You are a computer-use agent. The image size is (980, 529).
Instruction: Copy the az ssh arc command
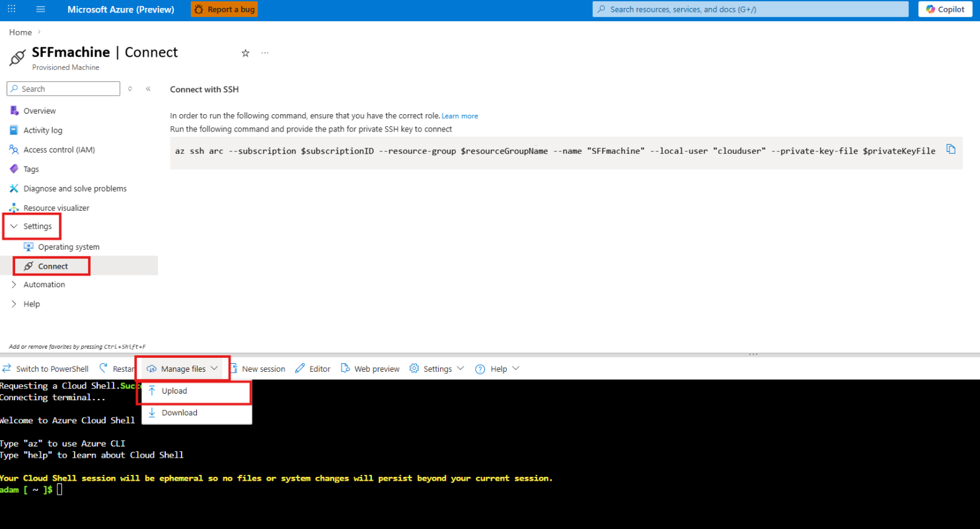[951, 149]
